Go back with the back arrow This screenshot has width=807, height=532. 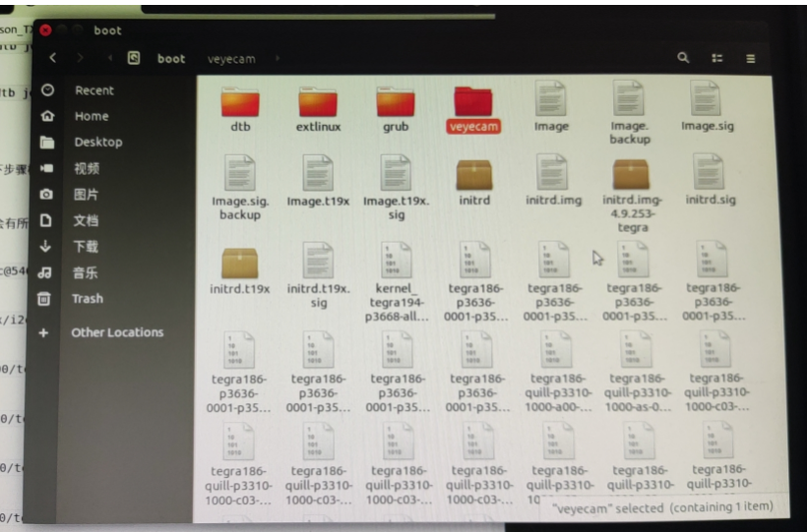point(52,58)
